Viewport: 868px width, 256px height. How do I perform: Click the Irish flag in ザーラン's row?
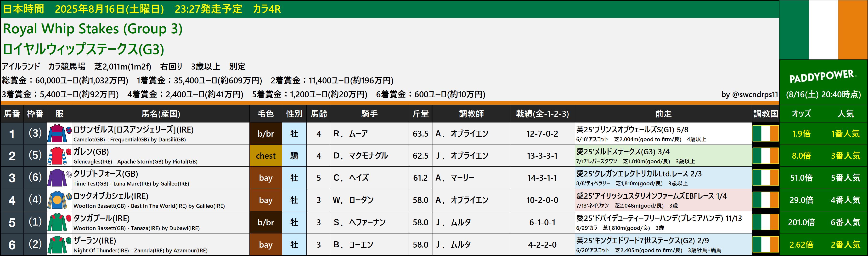[766, 244]
